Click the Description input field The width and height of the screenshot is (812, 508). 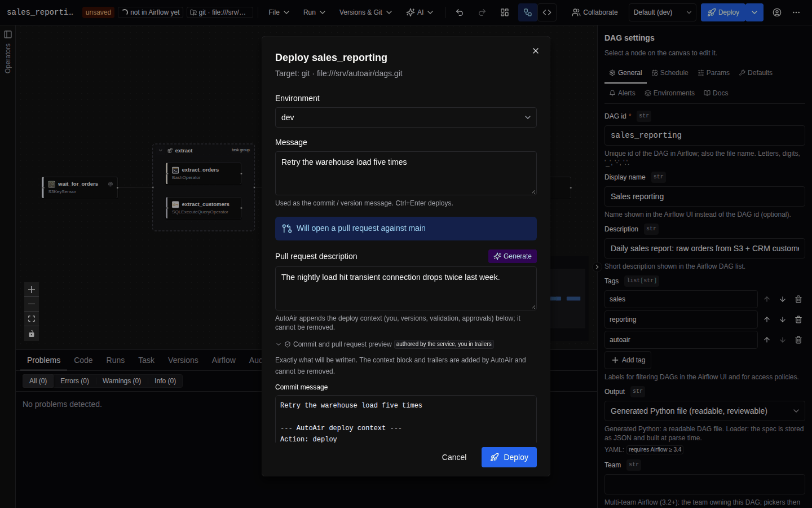pyautogui.click(x=705, y=248)
